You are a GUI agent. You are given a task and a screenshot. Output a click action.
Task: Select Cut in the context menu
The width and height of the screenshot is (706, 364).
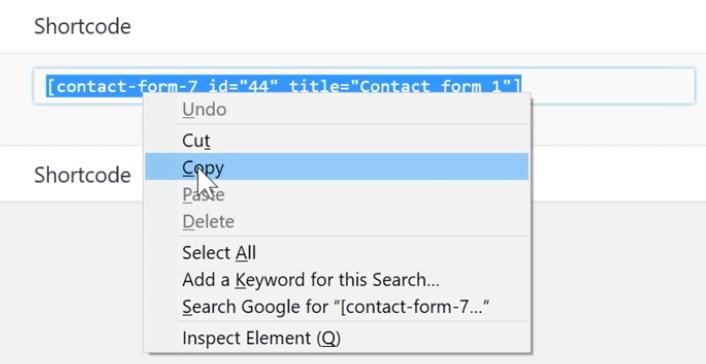click(336, 140)
